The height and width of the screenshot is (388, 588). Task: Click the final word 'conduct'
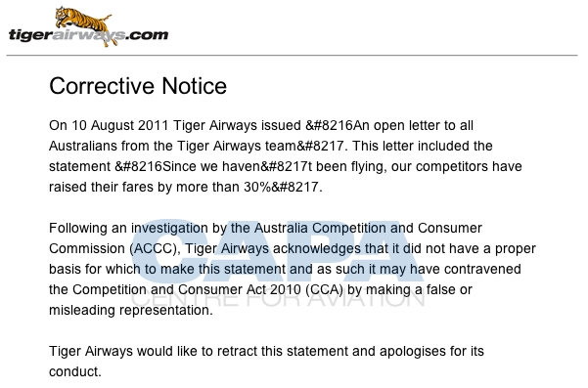click(x=75, y=371)
